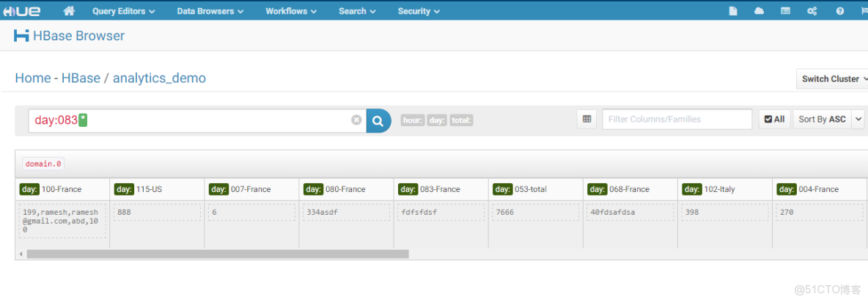868x302 pixels.
Task: Select the domain.0 row key
Action: (x=43, y=163)
